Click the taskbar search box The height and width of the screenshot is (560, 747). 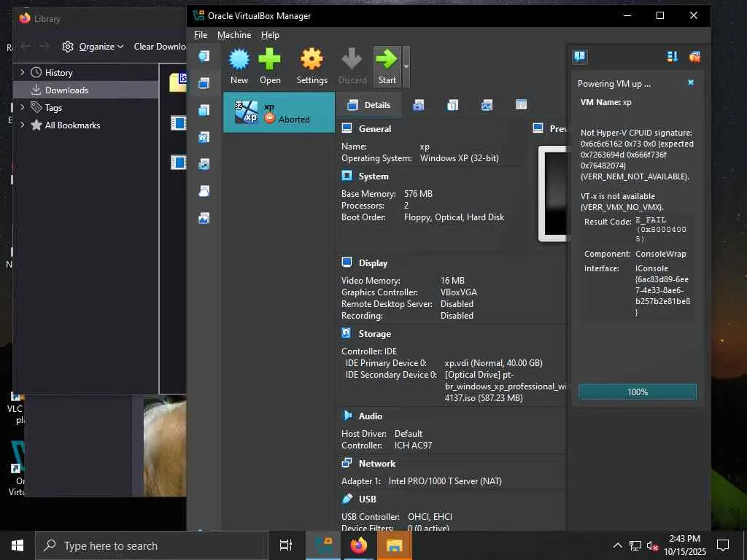pyautogui.click(x=152, y=545)
